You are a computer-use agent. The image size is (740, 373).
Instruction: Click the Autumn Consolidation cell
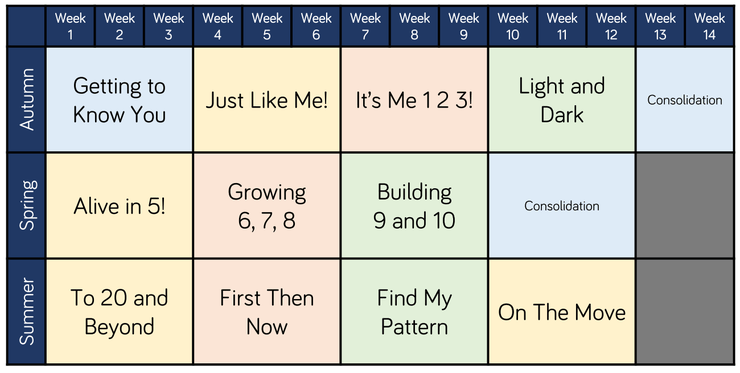point(685,100)
